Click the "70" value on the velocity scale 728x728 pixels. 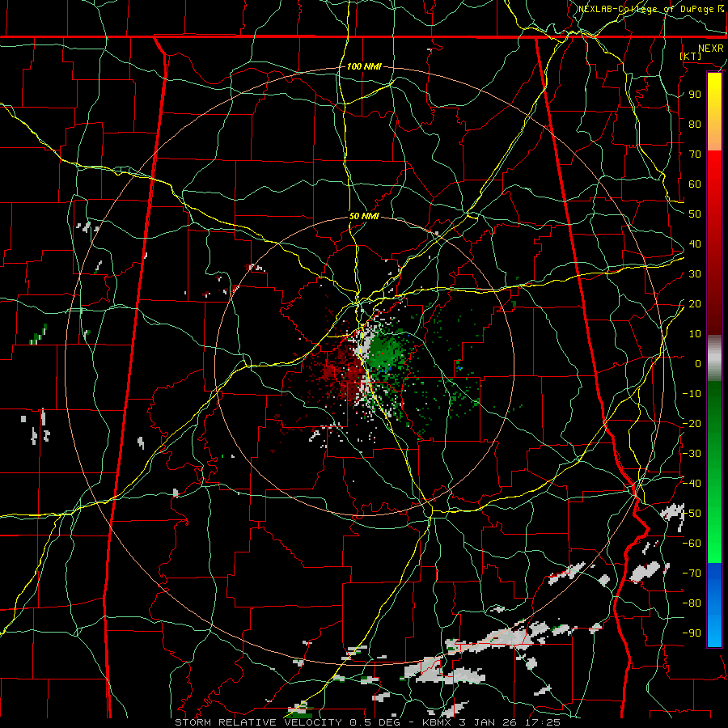click(x=695, y=154)
